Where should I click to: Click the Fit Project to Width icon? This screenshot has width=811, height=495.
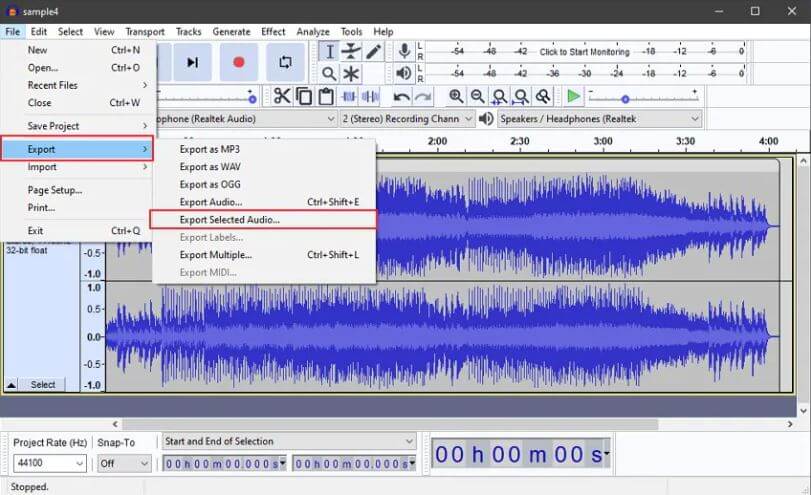(x=521, y=96)
